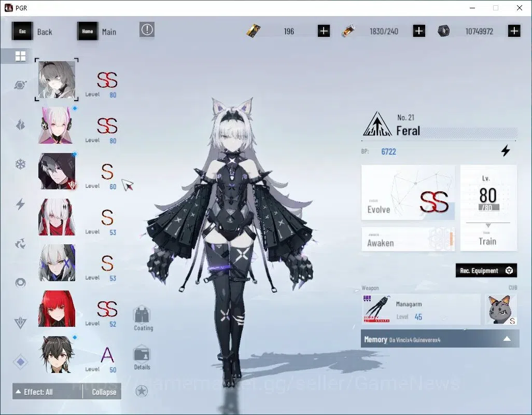Click the Feral faction emblem icon
The image size is (532, 415).
[x=377, y=124]
